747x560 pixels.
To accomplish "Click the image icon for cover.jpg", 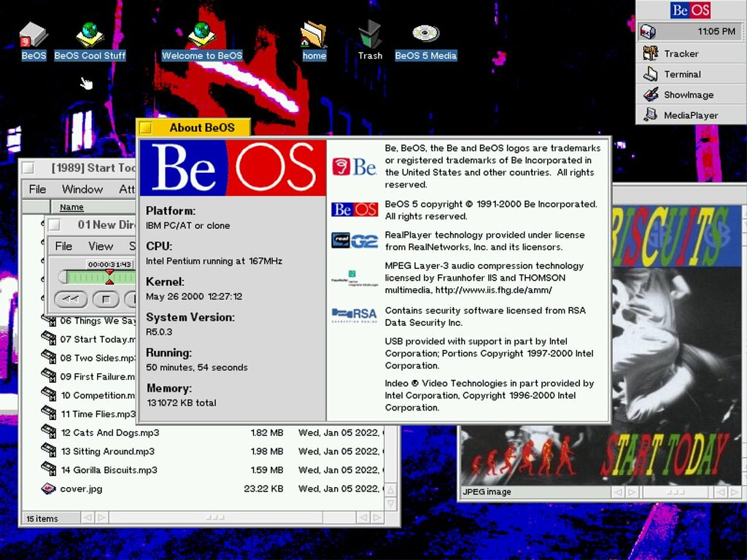I will [49, 488].
